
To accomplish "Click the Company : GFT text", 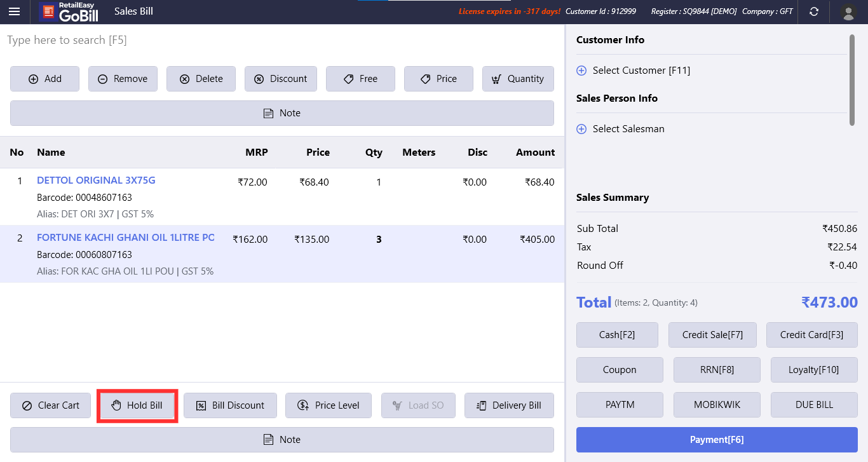I will click(x=768, y=11).
